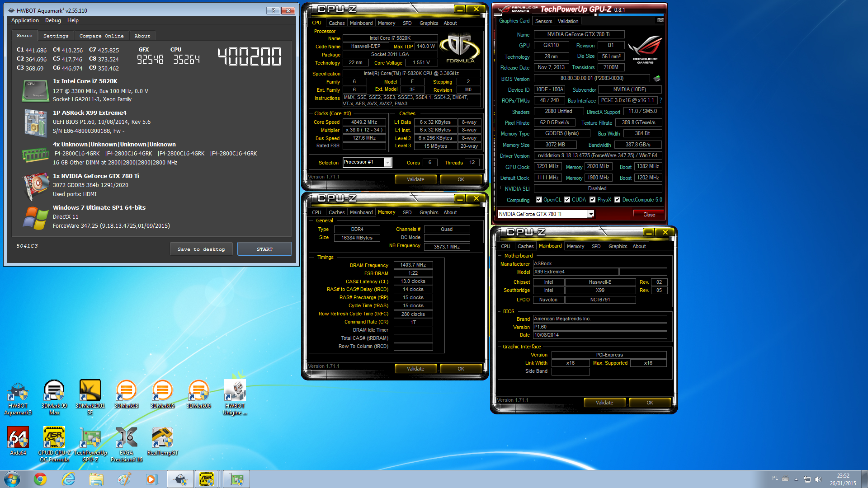Screen dimensions: 868x488
Task: Click Validate in the Mainboard CPU-Z window
Action: 604,403
